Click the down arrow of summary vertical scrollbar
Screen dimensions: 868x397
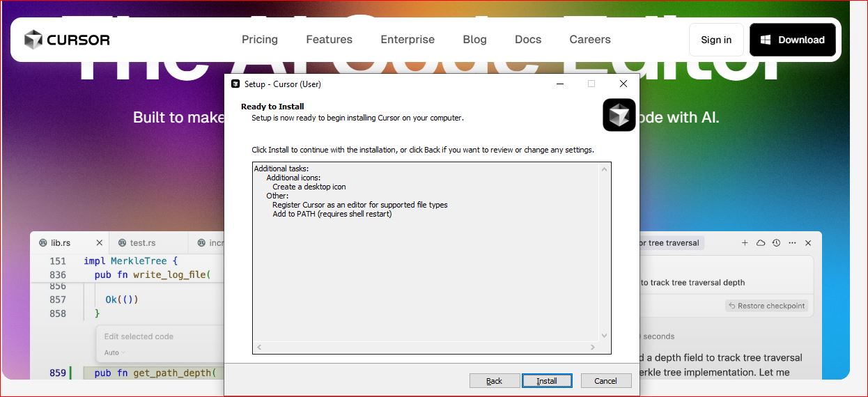[604, 335]
